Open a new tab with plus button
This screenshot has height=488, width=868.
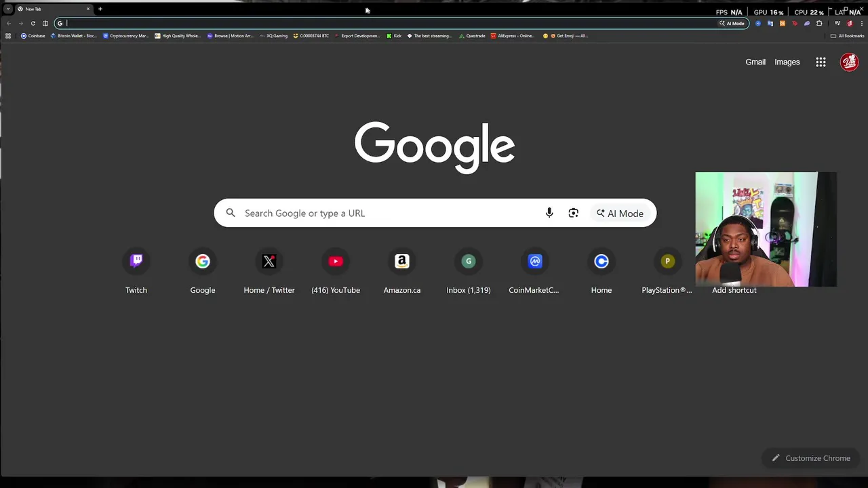coord(100,9)
